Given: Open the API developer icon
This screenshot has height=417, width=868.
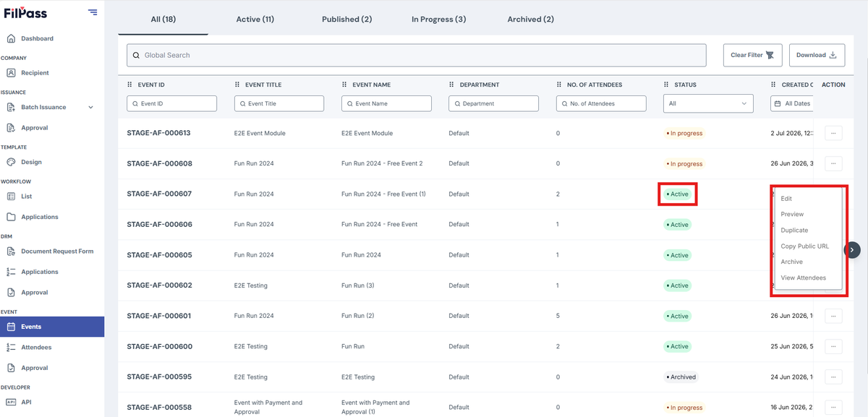Looking at the screenshot, I should 11,402.
